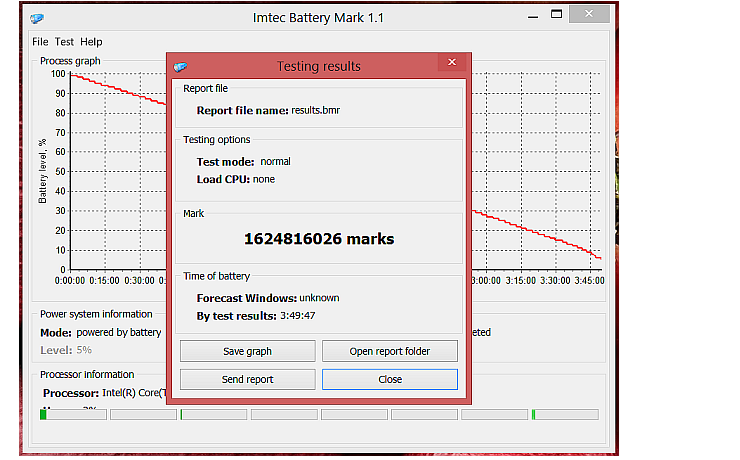This screenshot has height=460, width=740.
Task: Click Open report folder button
Action: click(390, 351)
